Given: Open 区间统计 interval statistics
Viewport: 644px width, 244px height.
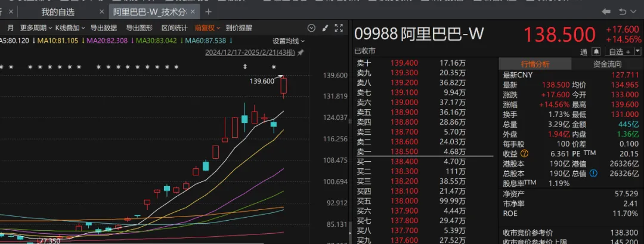Looking at the screenshot, I should [x=175, y=28].
